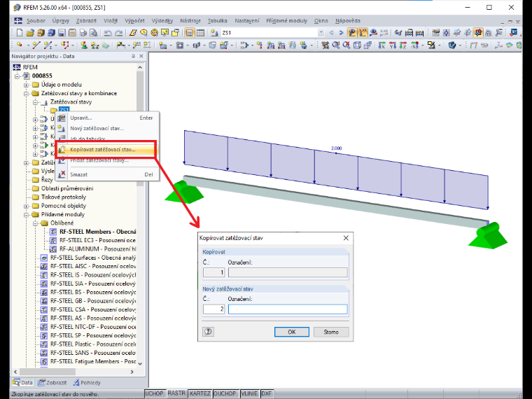The image size is (532, 399).
Task: Click the RF-STEEL Surfaces module icon
Action: point(44,258)
